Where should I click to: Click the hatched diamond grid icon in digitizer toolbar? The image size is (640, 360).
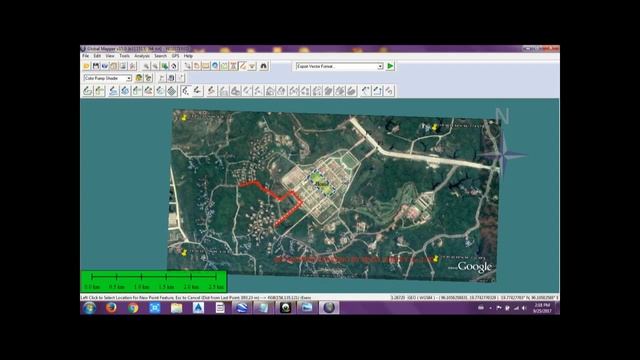tap(171, 91)
